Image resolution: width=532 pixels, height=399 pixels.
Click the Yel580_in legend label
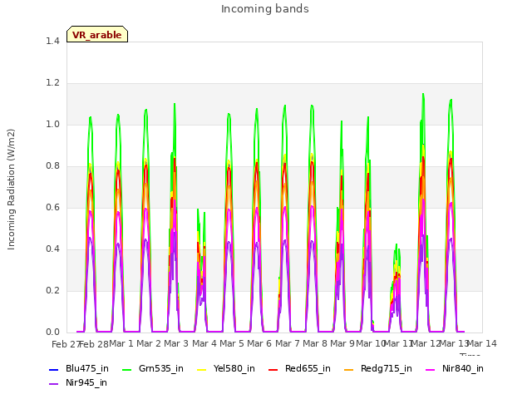coord(234,368)
